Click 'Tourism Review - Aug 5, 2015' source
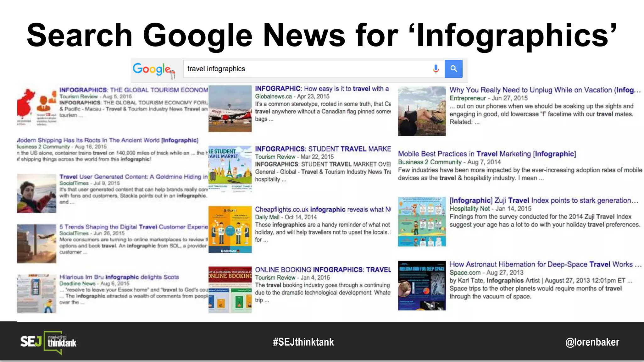Viewport: 644px width, 362px height. [96, 96]
